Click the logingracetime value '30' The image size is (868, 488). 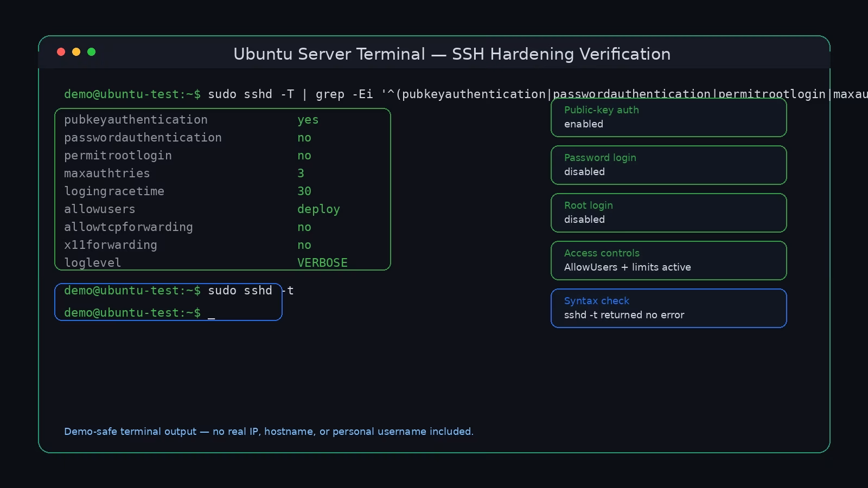[304, 191]
